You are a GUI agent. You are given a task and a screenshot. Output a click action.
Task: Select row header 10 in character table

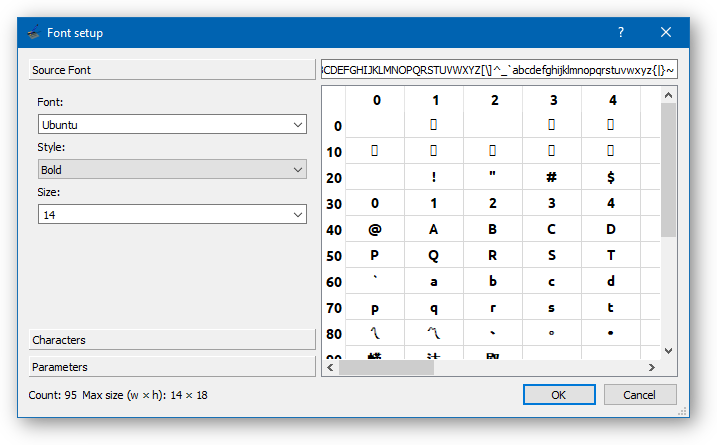(x=334, y=151)
